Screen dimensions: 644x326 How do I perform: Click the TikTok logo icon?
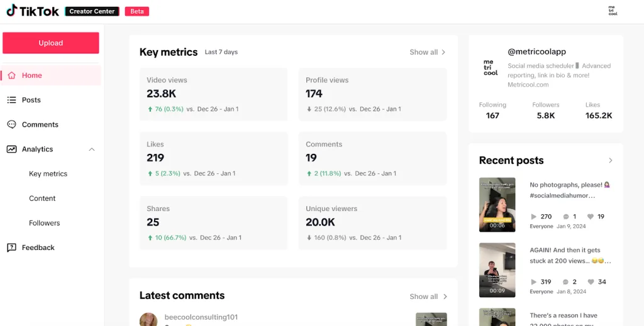coord(11,11)
